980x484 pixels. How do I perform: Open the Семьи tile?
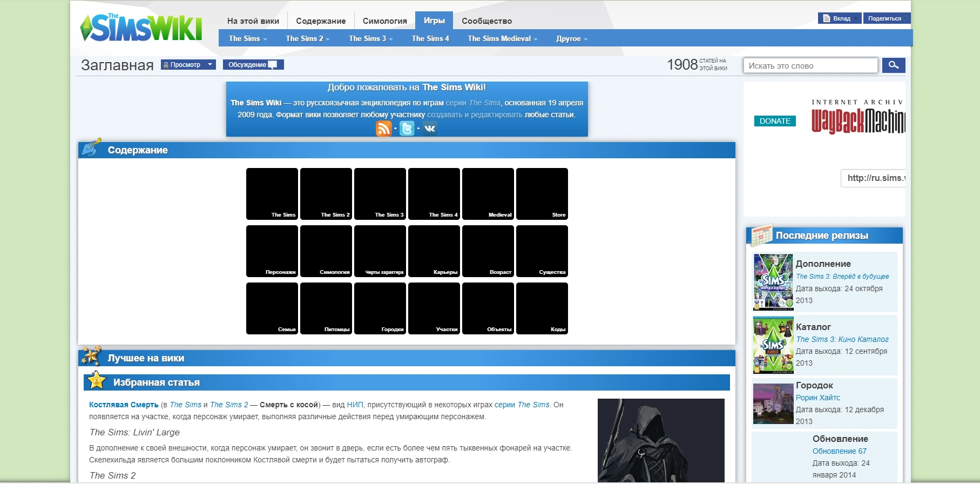tap(272, 308)
